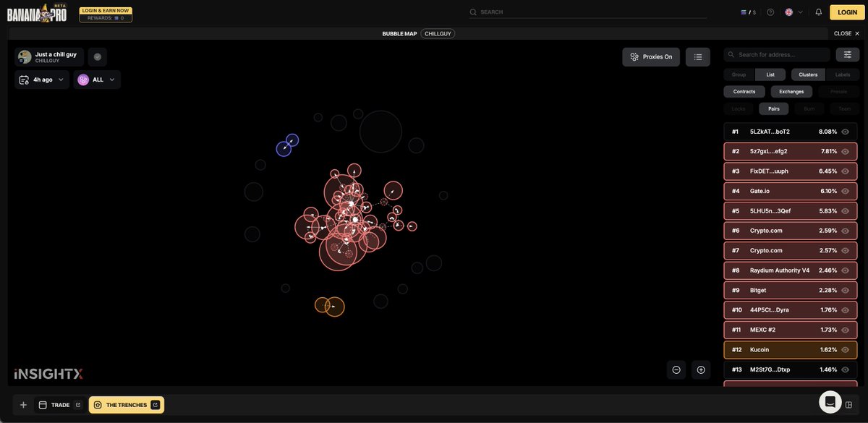Viewport: 868px width, 423px height.
Task: Click the calendar icon beside 4h ago
Action: 24,80
